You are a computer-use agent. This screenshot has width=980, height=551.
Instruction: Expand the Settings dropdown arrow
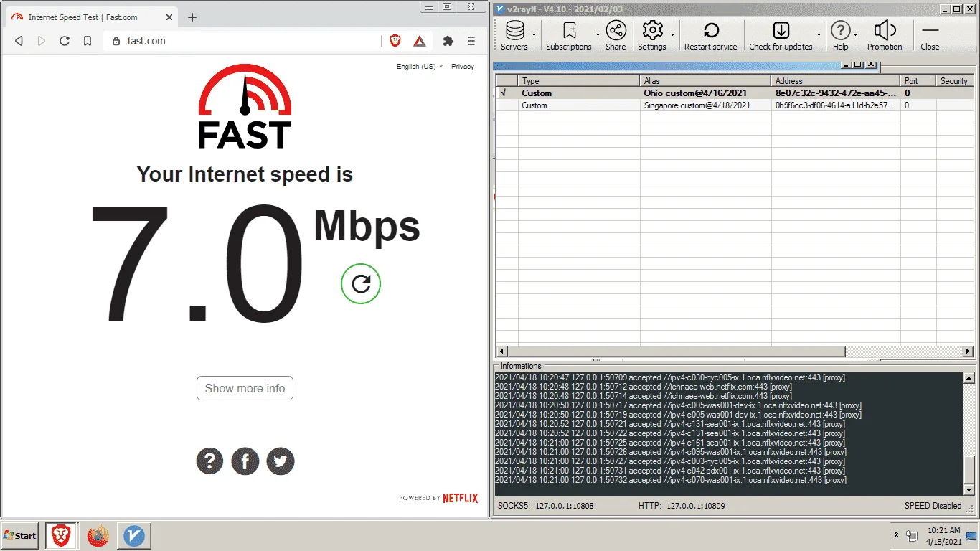[672, 33]
